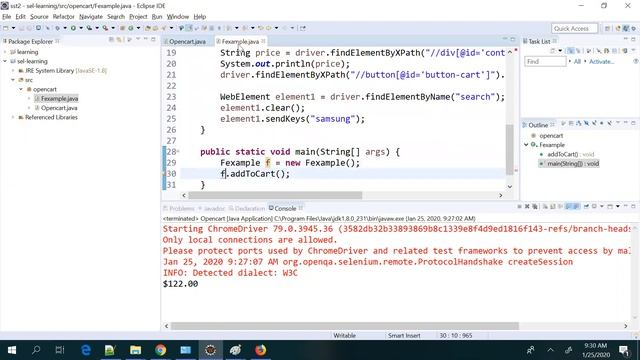
Task: Expand the learning project node
Action: tap(5, 52)
